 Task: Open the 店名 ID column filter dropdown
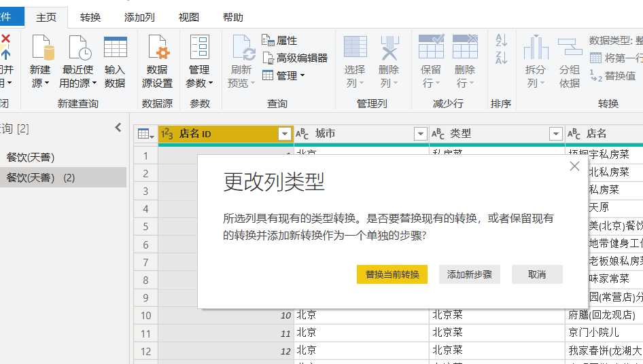coord(284,134)
